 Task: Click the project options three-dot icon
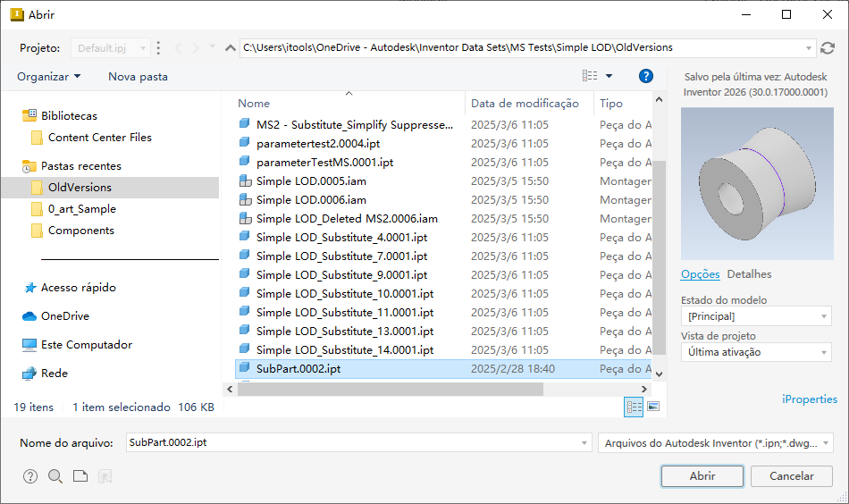[x=158, y=48]
